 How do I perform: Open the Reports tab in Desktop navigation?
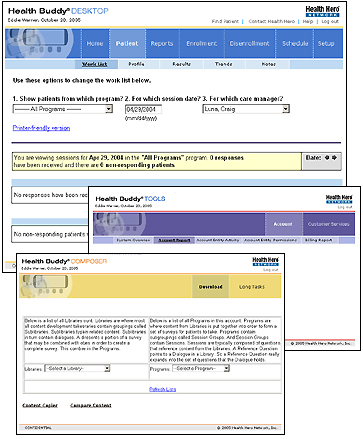pos(162,44)
